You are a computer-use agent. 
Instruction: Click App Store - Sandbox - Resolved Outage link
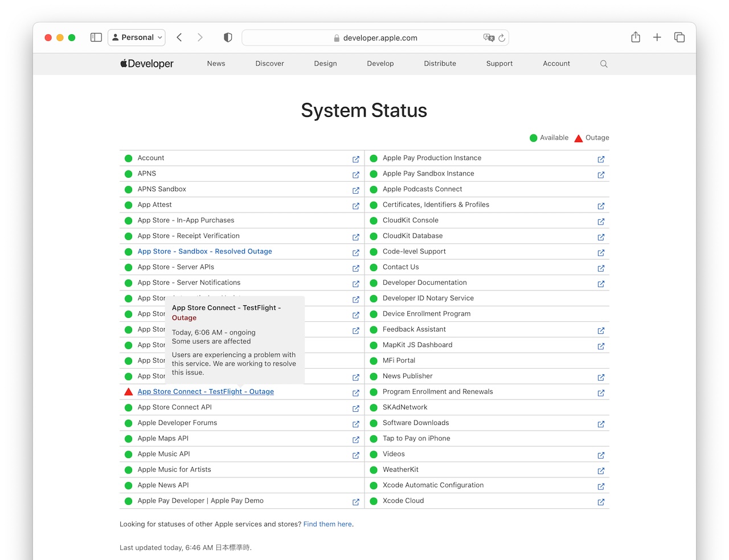tap(204, 251)
